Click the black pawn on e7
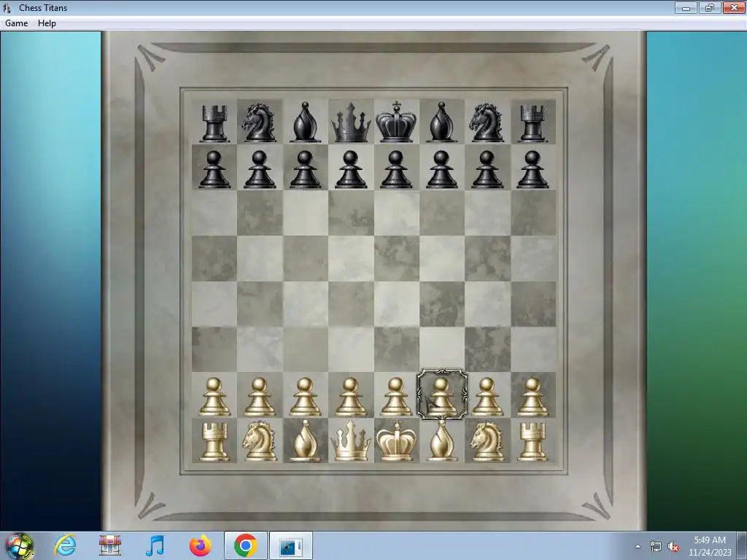This screenshot has height=560, width=747. click(396, 169)
